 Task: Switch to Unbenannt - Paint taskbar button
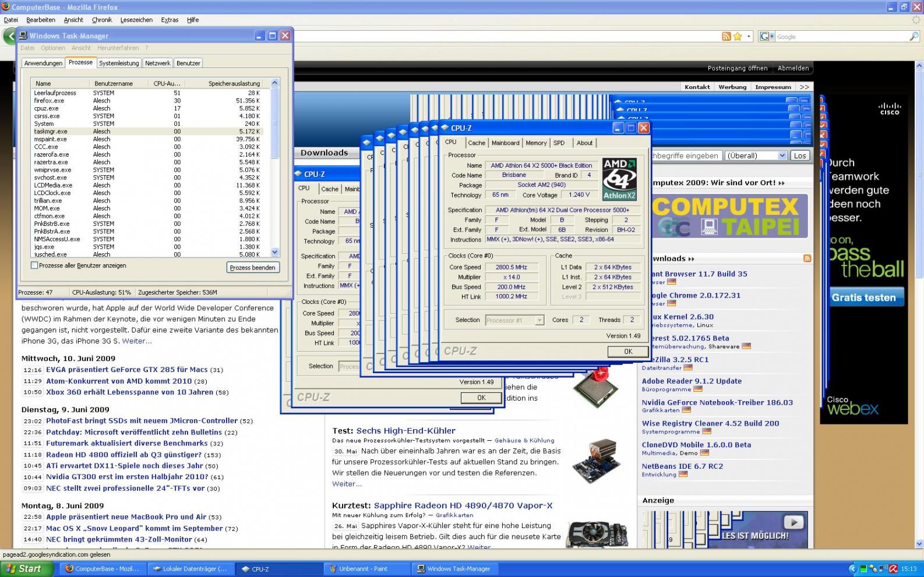pos(367,569)
